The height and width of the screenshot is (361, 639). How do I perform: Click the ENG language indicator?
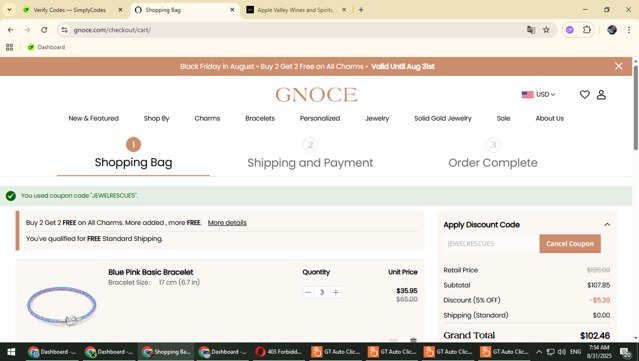point(575,352)
